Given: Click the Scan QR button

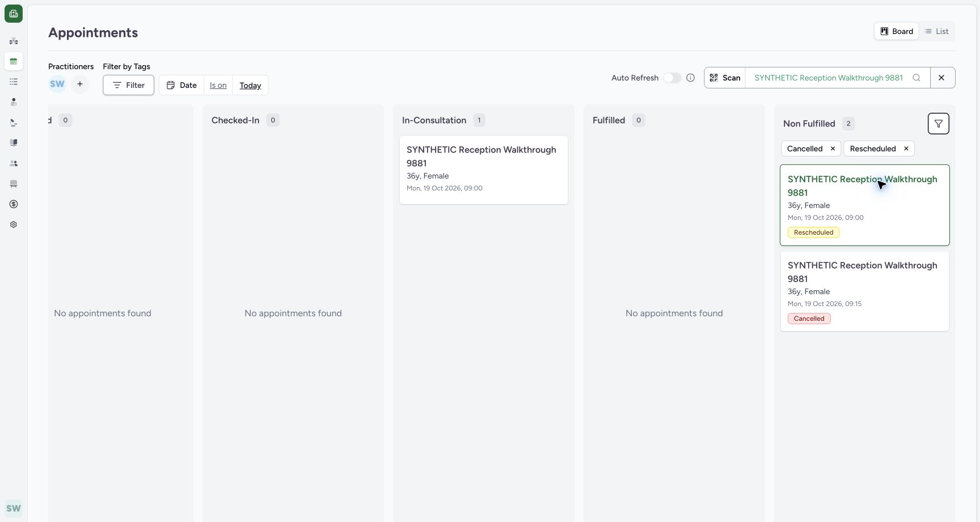Looking at the screenshot, I should click(x=725, y=78).
